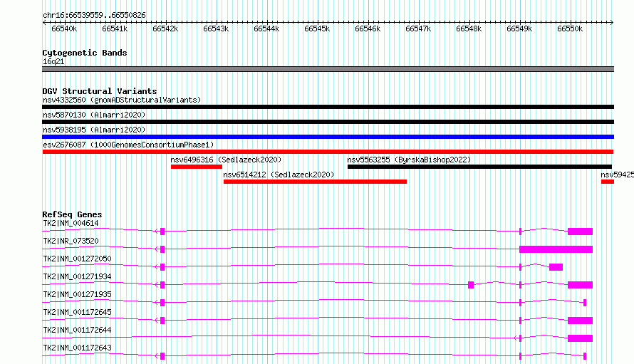Select the 66550k ruler tick label
The image size is (634, 364).
tap(570, 28)
